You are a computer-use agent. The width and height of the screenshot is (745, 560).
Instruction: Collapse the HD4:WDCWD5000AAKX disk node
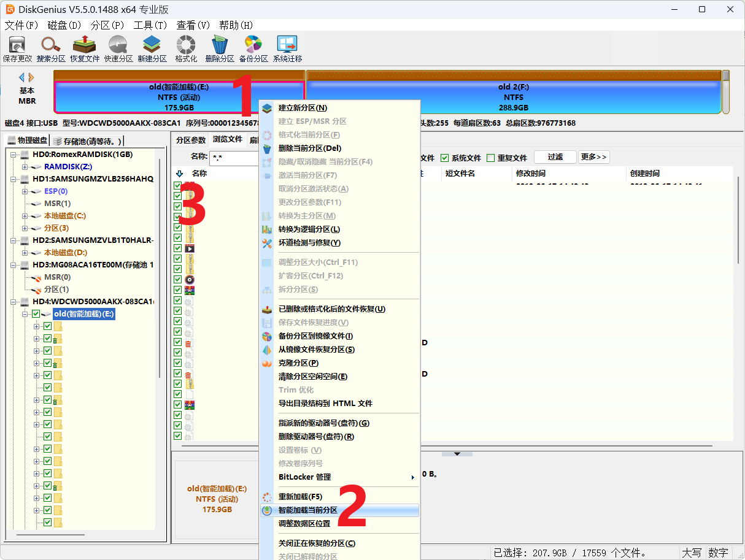coord(15,302)
